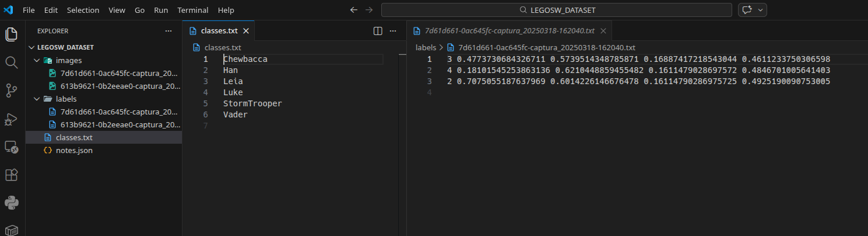
Task: Go back using the left arrow
Action: click(353, 10)
